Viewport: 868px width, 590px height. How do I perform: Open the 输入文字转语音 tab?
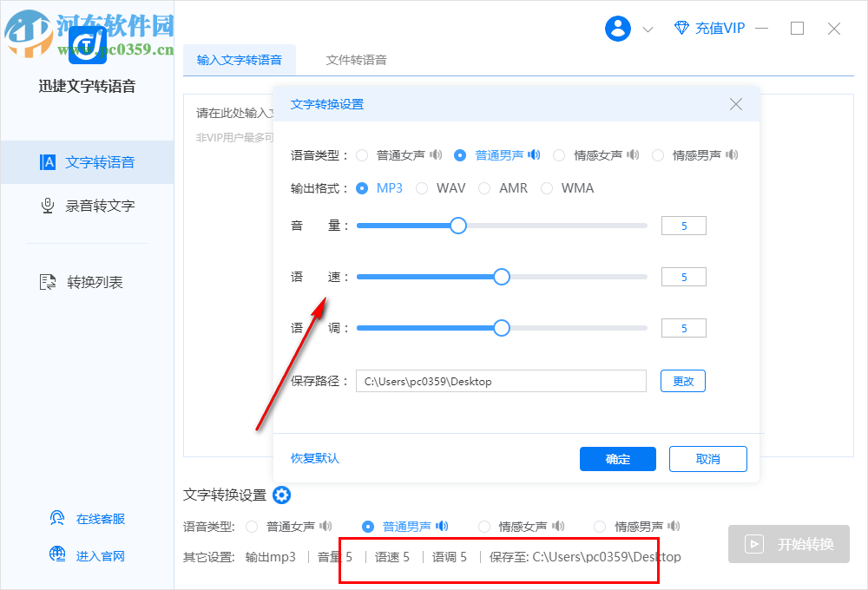[x=240, y=60]
